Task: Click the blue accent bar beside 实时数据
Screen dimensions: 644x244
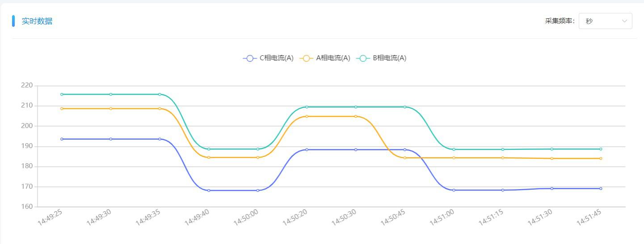Action: [x=13, y=21]
